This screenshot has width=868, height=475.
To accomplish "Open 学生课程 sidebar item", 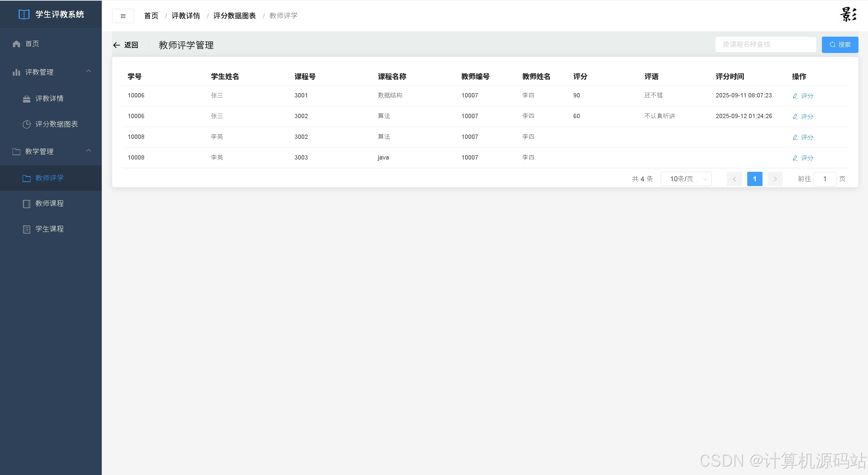I will 51,229.
